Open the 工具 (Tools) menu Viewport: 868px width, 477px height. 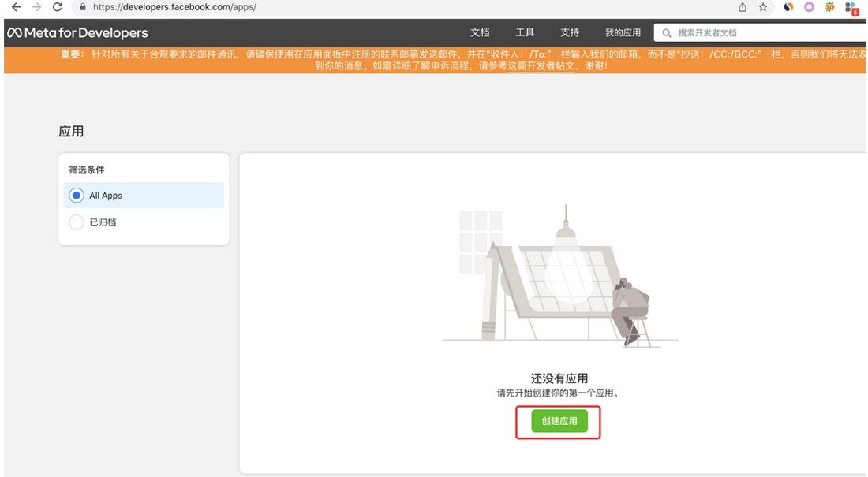click(x=525, y=33)
